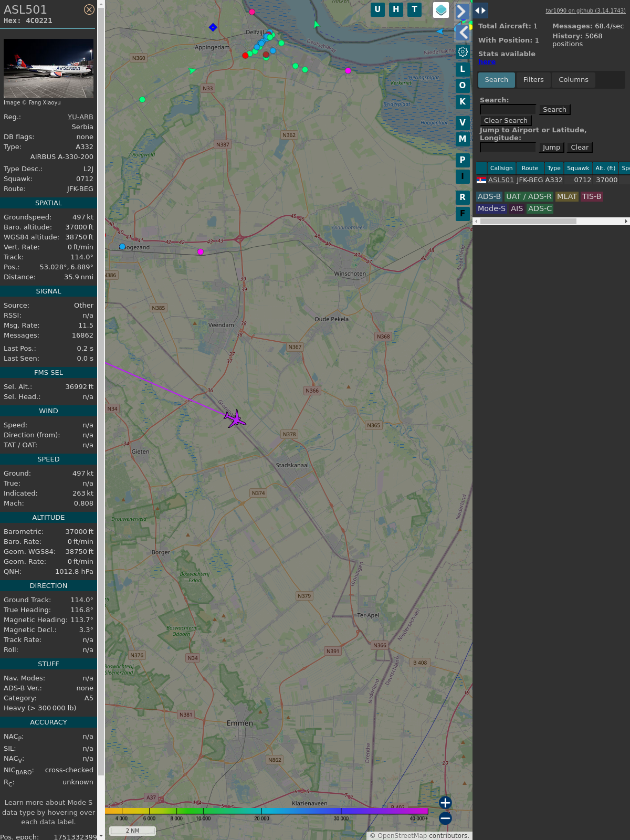Toggle the I map button
630x840 pixels.
pyautogui.click(x=463, y=176)
